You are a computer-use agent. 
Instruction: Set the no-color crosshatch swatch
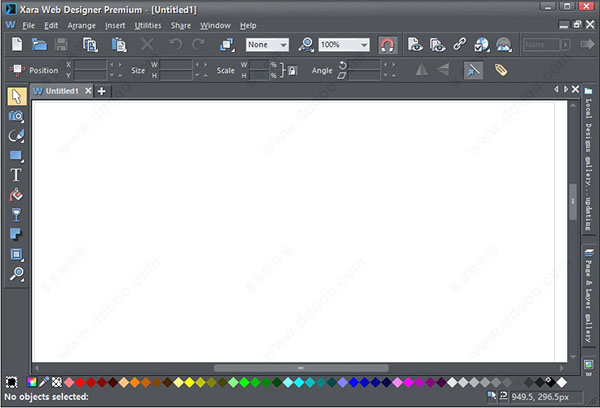pos(57,382)
